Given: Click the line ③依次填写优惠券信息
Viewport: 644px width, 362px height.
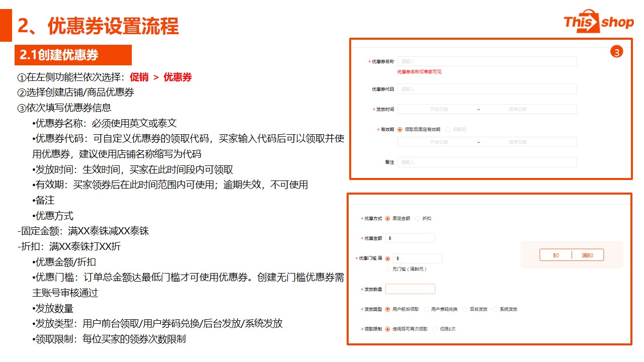Looking at the screenshot, I should pyautogui.click(x=64, y=108).
